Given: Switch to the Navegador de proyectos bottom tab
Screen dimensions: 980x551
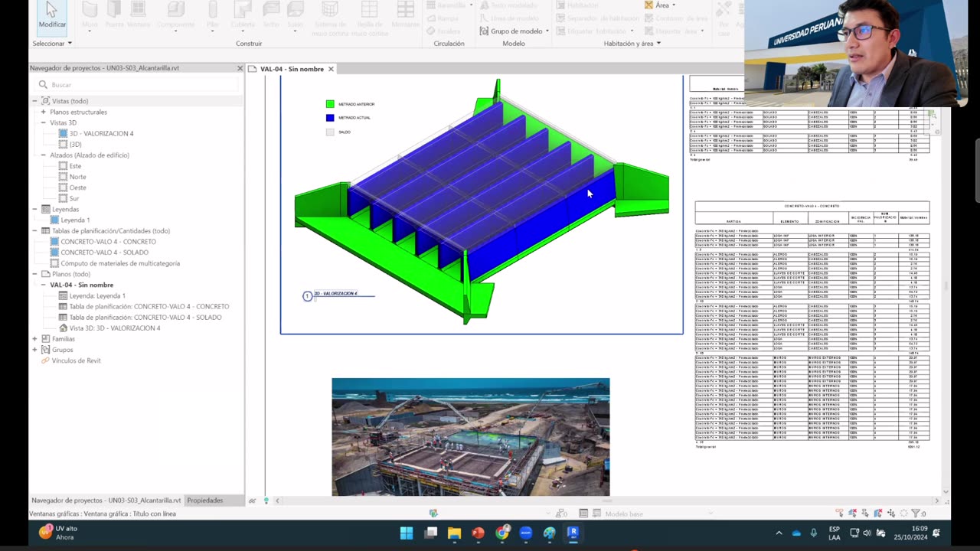Looking at the screenshot, I should (106, 500).
